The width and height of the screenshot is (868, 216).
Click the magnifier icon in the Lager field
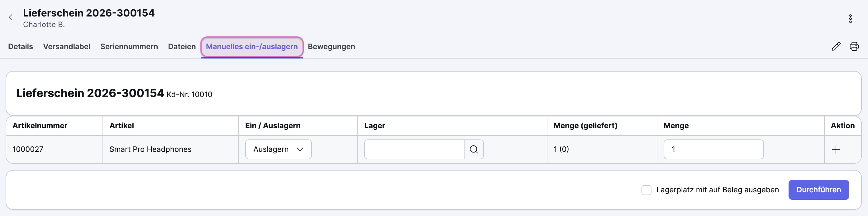click(474, 149)
